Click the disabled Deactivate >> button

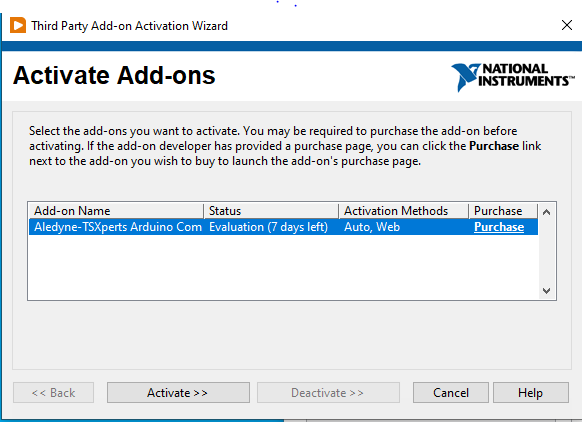click(328, 393)
